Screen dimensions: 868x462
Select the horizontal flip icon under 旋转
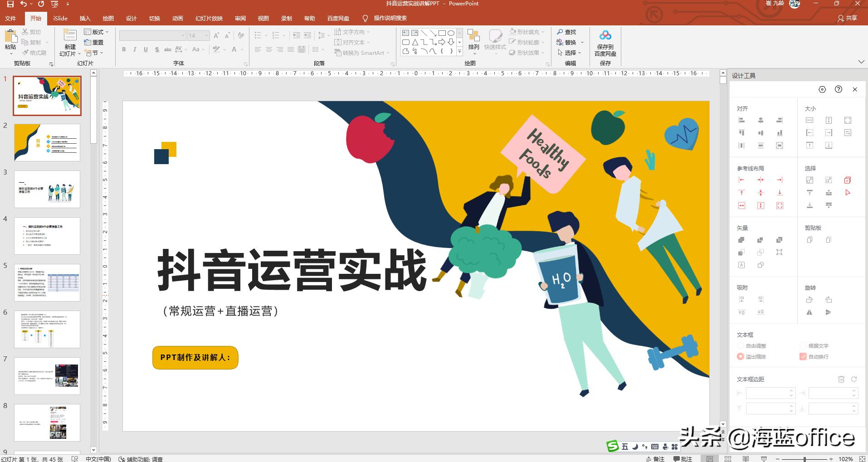click(809, 312)
